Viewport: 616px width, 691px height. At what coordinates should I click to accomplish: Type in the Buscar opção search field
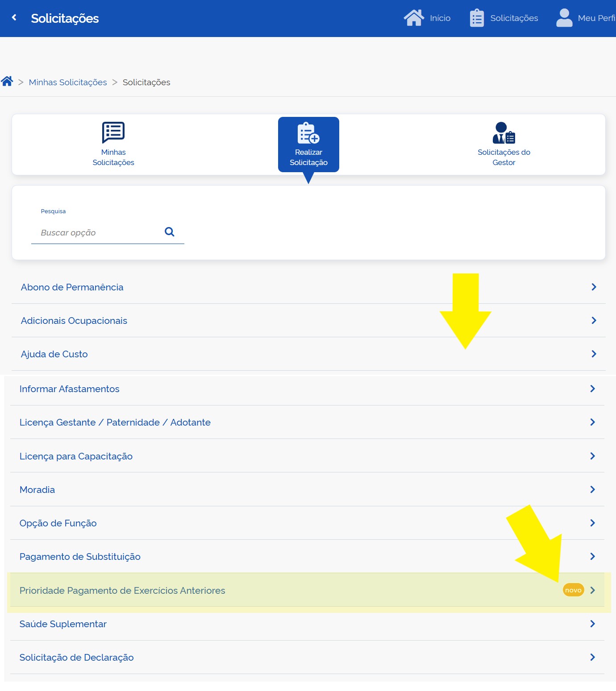pos(98,233)
